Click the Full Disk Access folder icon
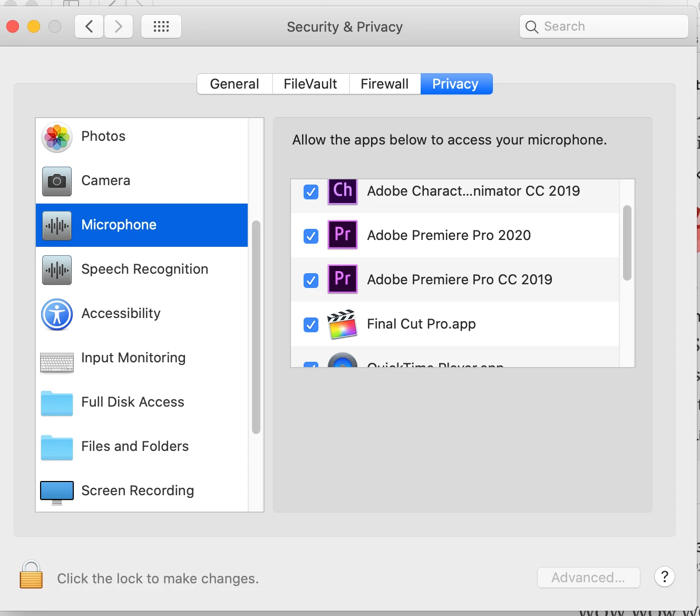Image resolution: width=700 pixels, height=616 pixels. pyautogui.click(x=57, y=403)
